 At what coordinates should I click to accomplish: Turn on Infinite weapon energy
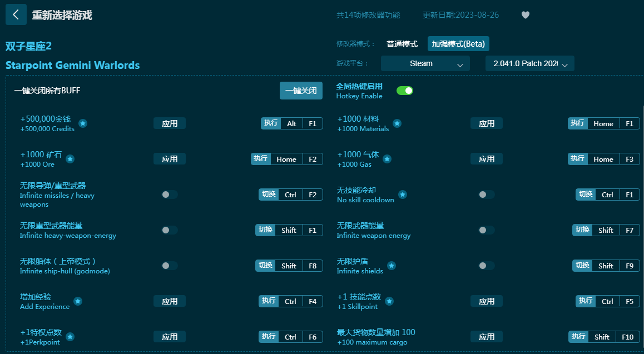click(486, 230)
